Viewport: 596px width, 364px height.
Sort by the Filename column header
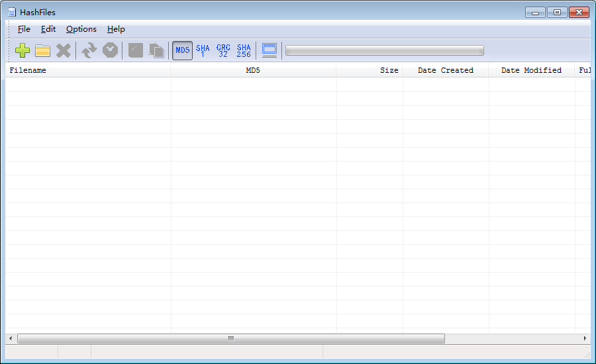[88, 70]
